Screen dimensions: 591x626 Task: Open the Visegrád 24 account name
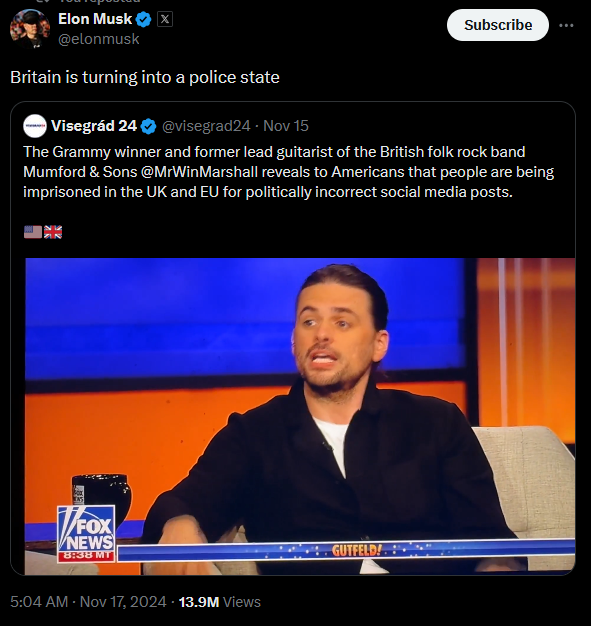click(x=94, y=126)
